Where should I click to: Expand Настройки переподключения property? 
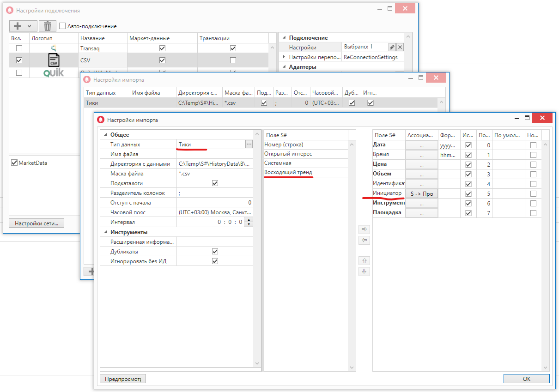point(284,57)
